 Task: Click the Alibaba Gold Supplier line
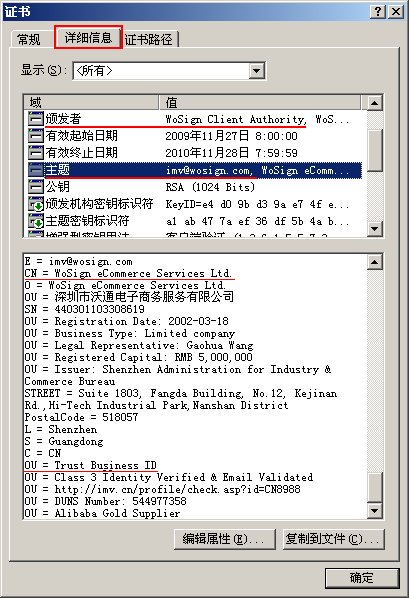pyautogui.click(x=102, y=513)
